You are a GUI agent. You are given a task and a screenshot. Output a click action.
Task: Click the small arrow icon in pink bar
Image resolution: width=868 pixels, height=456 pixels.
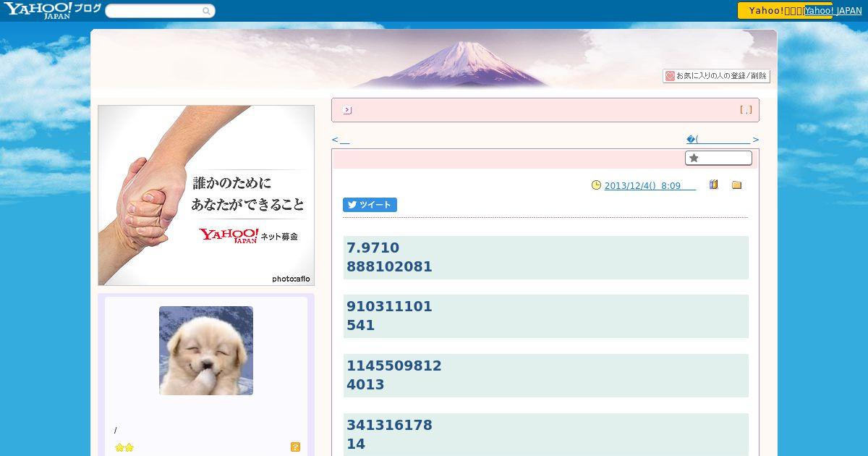pos(347,110)
